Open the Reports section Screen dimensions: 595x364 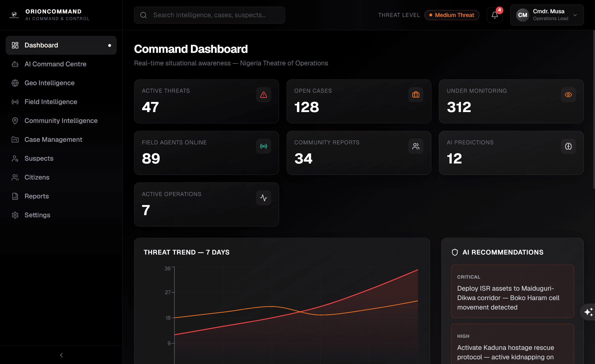[x=61, y=196]
